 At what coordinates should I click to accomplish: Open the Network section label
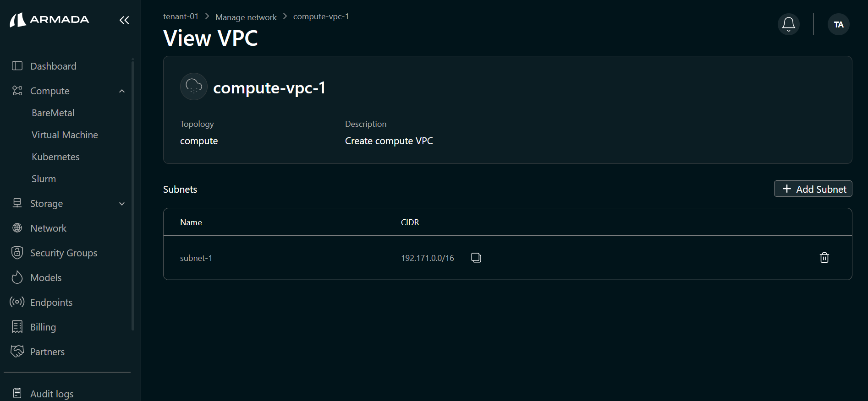pyautogui.click(x=48, y=228)
